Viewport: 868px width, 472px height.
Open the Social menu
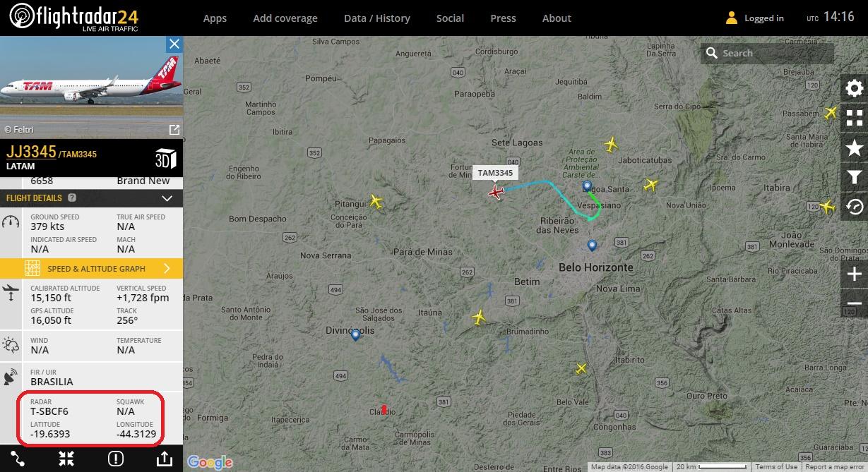tap(450, 18)
